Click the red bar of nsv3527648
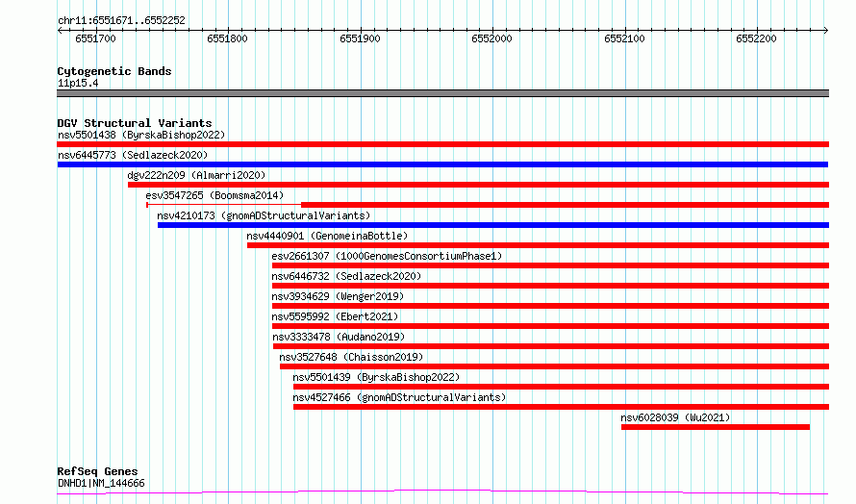856x504 pixels. 555,366
